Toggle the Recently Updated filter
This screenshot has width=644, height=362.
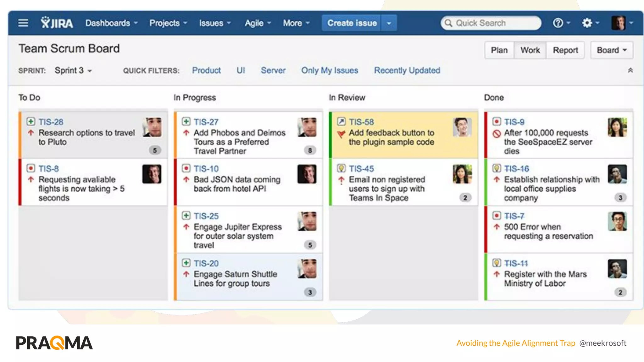point(407,70)
